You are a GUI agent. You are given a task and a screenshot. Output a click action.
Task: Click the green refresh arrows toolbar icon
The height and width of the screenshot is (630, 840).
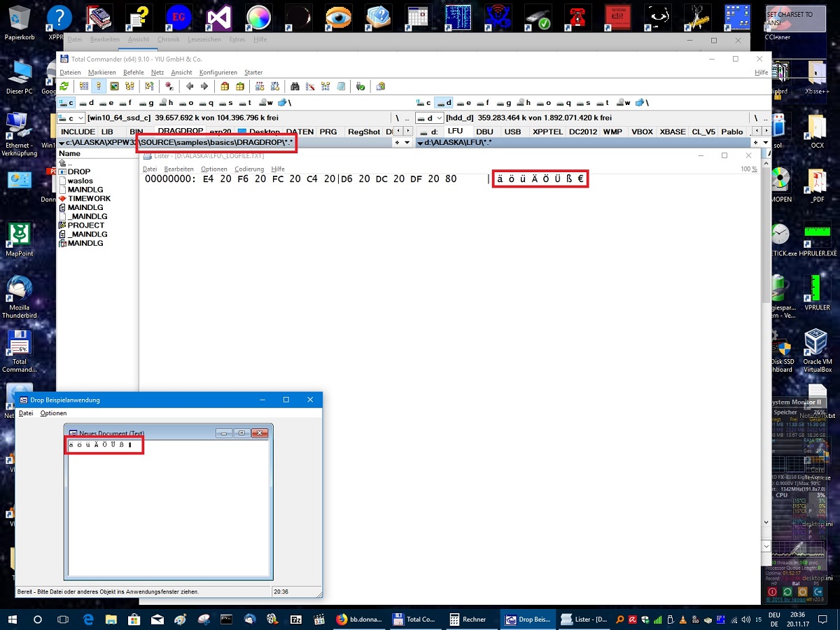[64, 86]
